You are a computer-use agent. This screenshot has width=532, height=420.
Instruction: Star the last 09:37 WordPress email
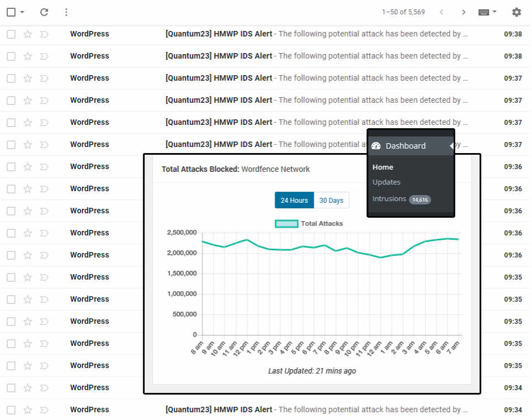(28, 145)
